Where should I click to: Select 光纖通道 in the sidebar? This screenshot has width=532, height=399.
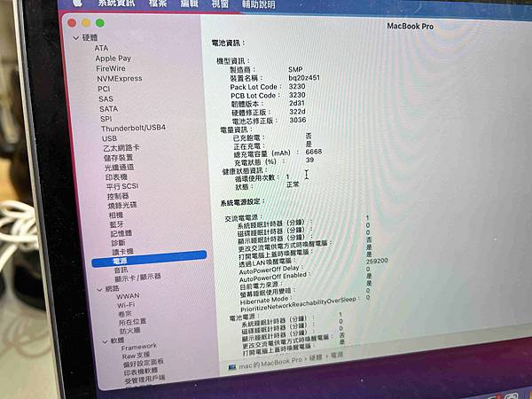(x=120, y=168)
